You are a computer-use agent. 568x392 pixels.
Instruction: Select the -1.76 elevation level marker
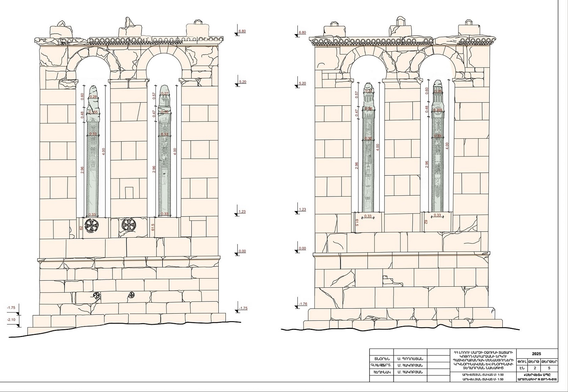coord(302,304)
